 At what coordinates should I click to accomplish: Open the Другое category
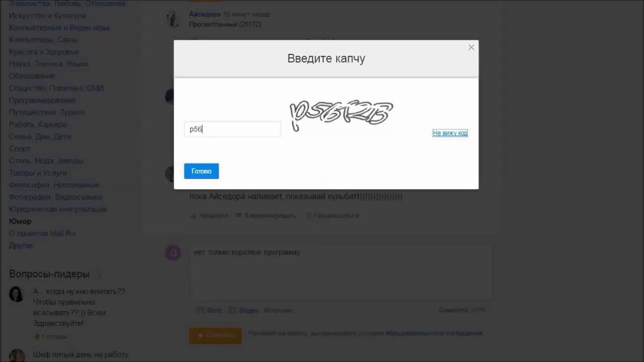tap(21, 245)
